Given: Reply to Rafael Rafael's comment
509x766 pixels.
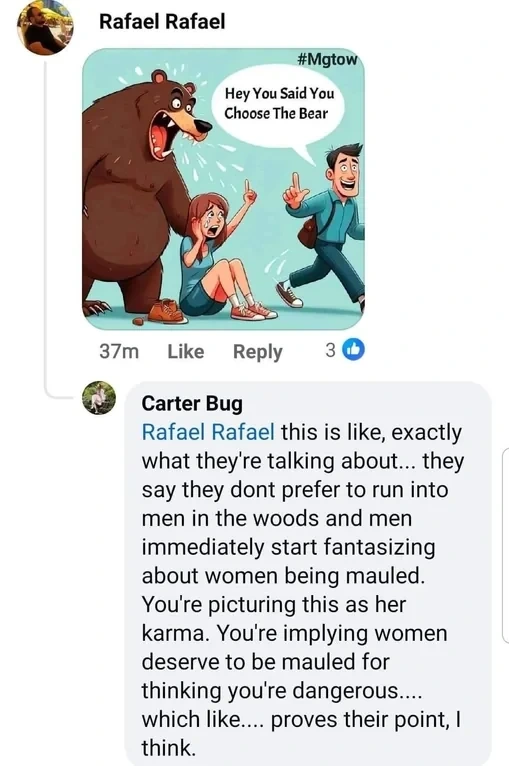Looking at the screenshot, I should pos(257,352).
